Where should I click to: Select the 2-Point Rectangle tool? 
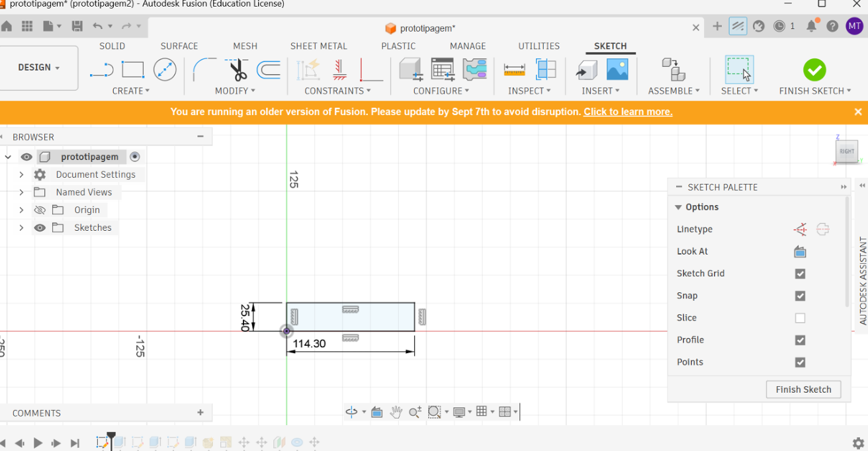point(133,69)
